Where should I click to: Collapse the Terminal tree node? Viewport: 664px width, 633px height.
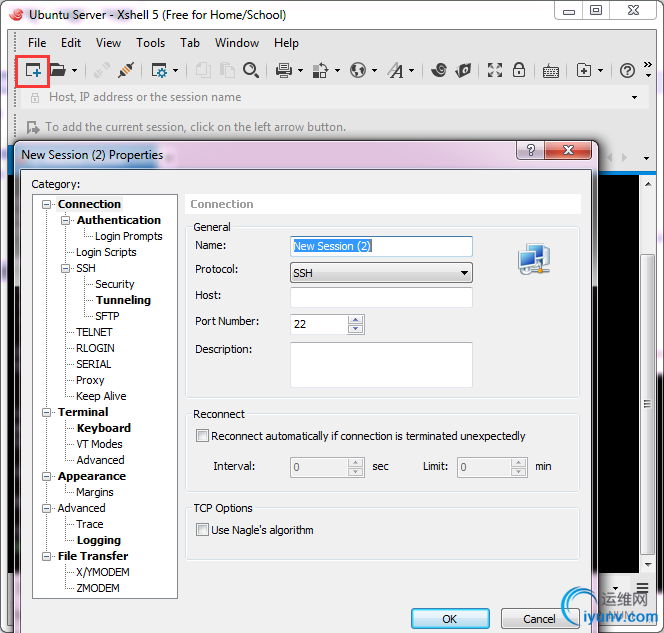point(47,412)
